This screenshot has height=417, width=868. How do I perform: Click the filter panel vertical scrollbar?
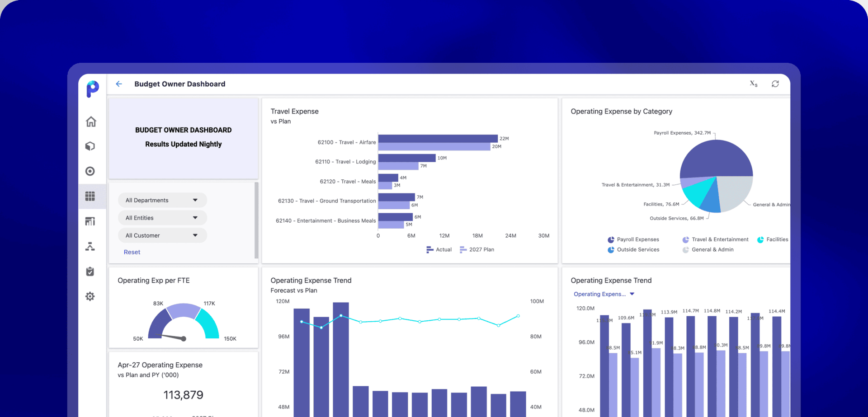(256, 220)
